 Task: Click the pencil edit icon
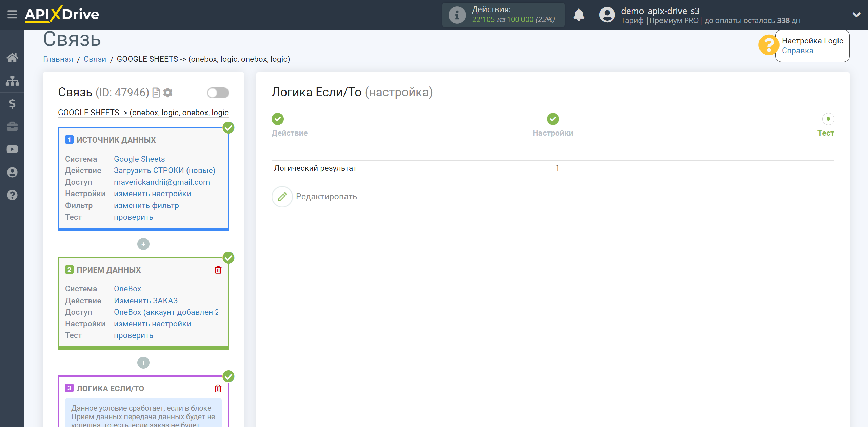click(282, 197)
